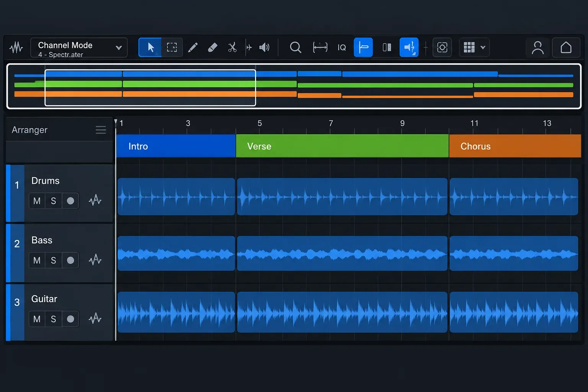
Task: Select the Eraser tool
Action: [x=212, y=47]
